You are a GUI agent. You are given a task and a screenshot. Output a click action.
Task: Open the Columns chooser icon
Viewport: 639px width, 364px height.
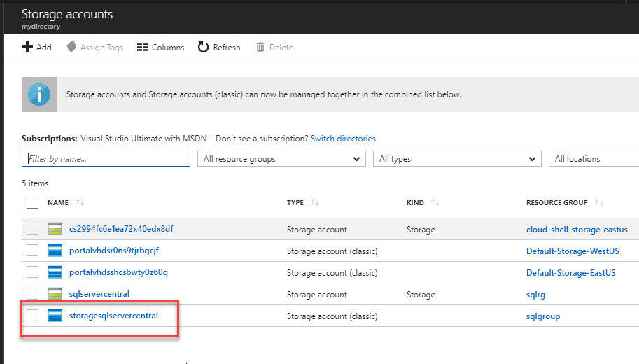[x=142, y=48]
